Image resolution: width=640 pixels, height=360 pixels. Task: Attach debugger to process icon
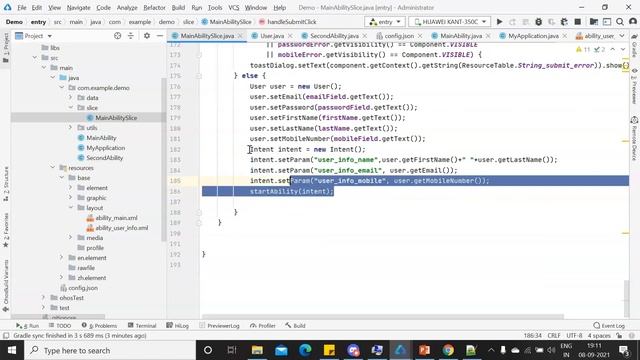coord(564,22)
